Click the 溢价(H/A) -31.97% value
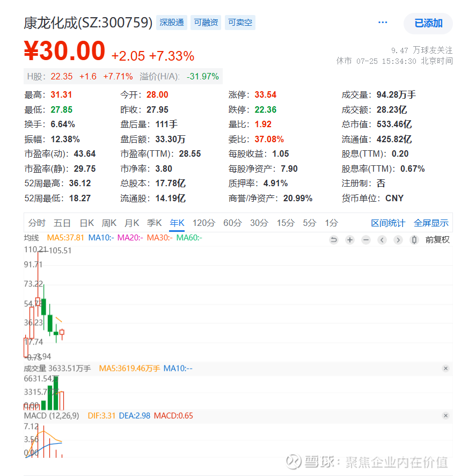 coord(203,76)
